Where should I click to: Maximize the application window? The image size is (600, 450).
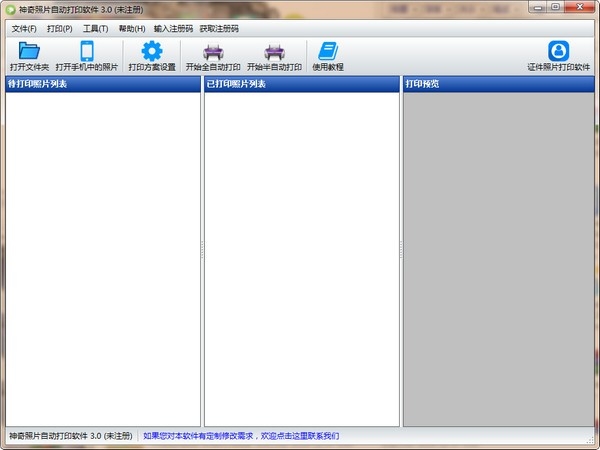coord(556,7)
